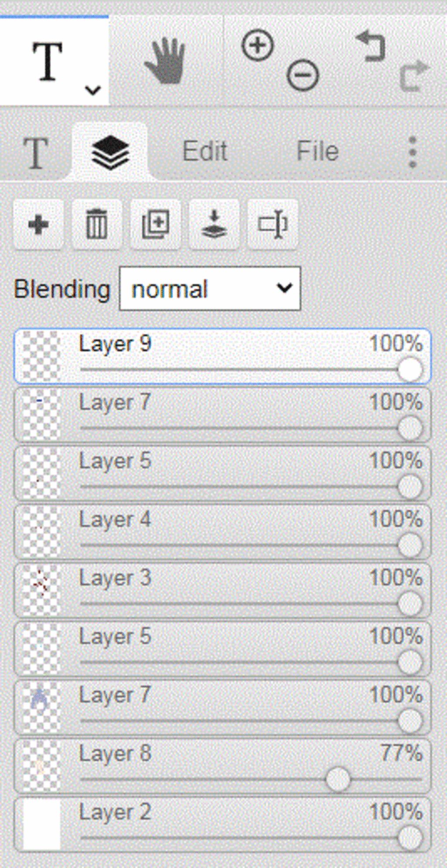Click the zoom out minus icon
Viewport: 447px width, 868px height.
point(303,75)
